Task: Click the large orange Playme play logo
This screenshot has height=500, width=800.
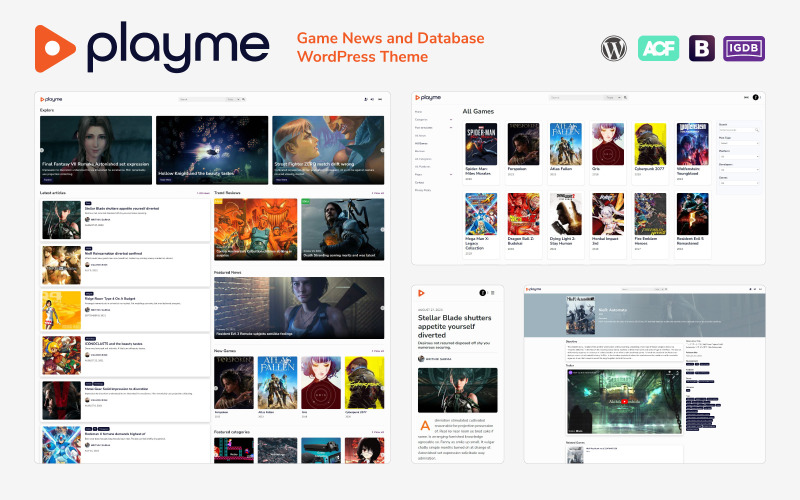Action: point(56,46)
